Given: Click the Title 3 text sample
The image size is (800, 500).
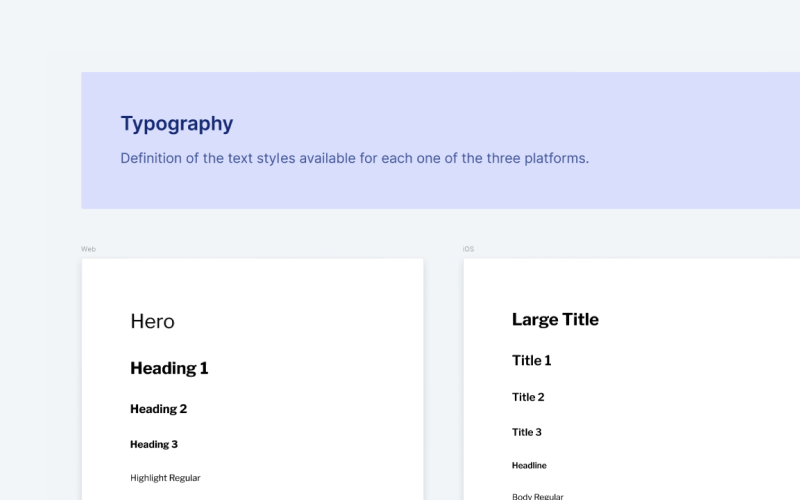Looking at the screenshot, I should tap(527, 432).
